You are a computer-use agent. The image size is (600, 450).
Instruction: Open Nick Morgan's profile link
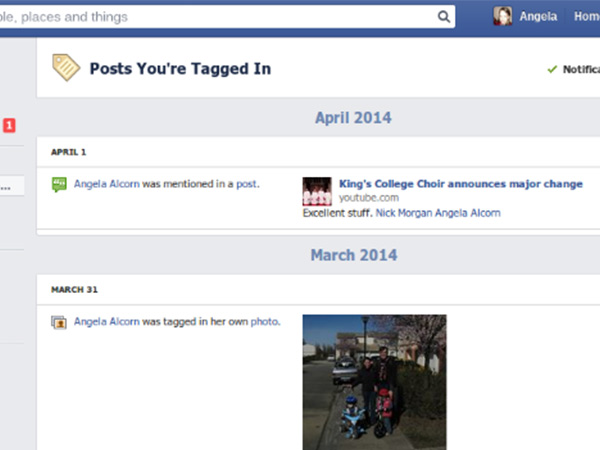(x=404, y=213)
